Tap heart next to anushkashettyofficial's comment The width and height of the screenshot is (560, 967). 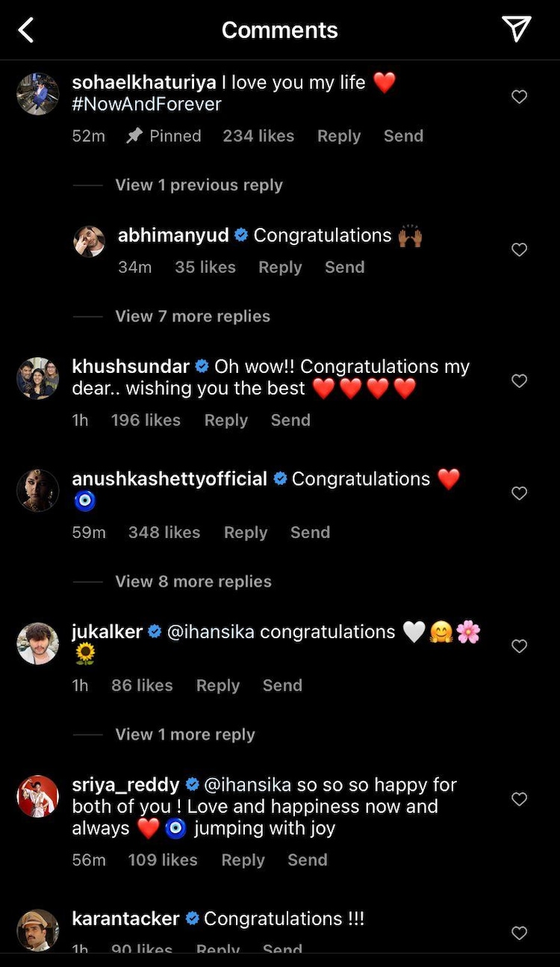(x=520, y=492)
